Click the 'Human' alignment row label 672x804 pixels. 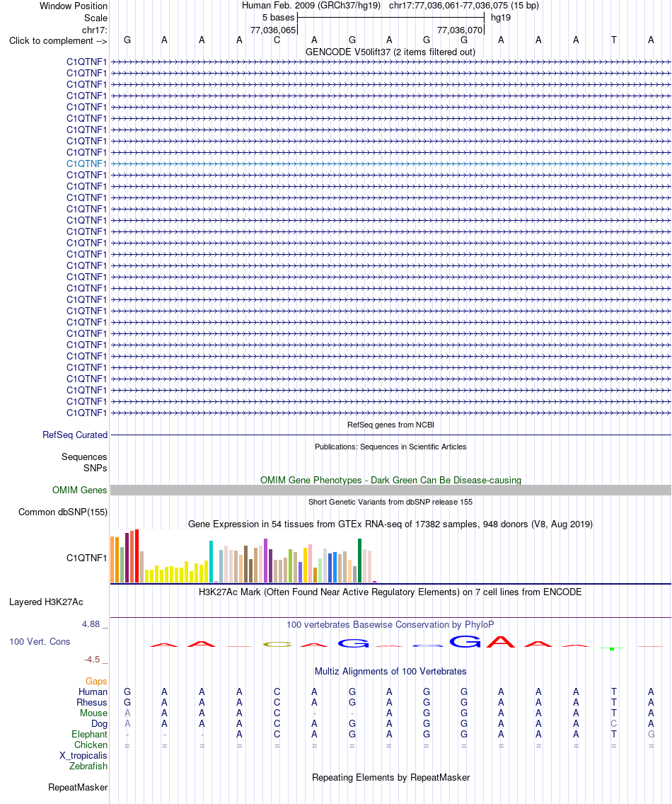[x=93, y=691]
